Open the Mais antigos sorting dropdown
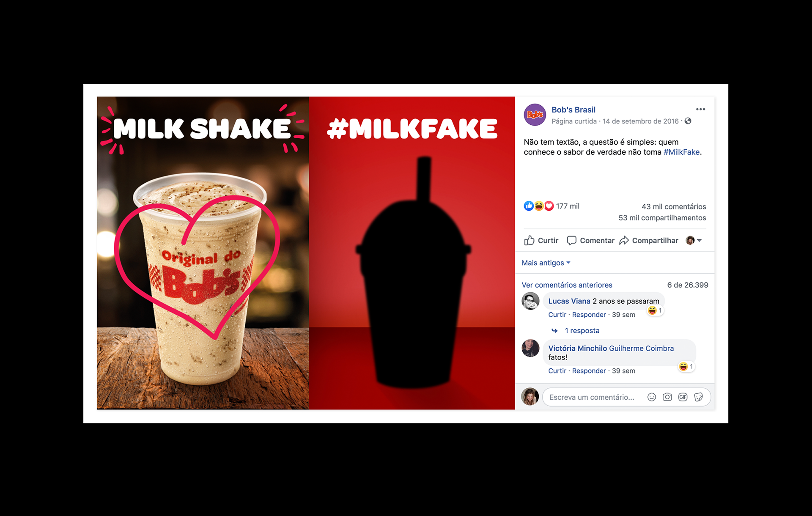The image size is (812, 516). 546,263
